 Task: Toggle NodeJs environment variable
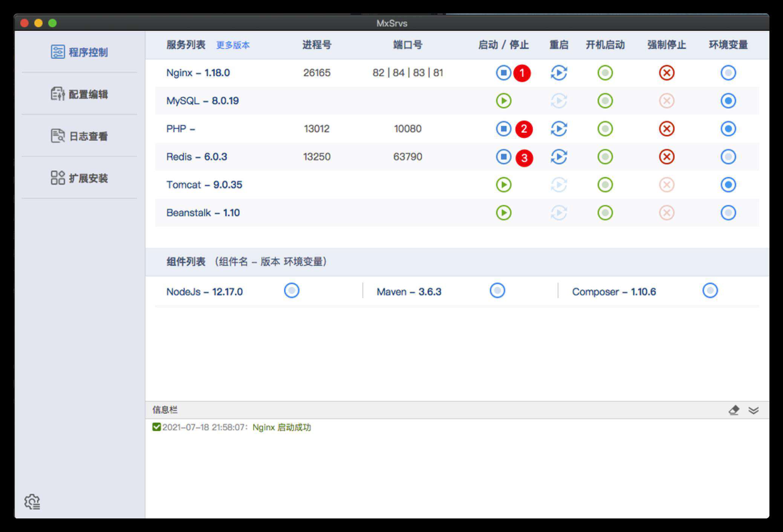(292, 290)
